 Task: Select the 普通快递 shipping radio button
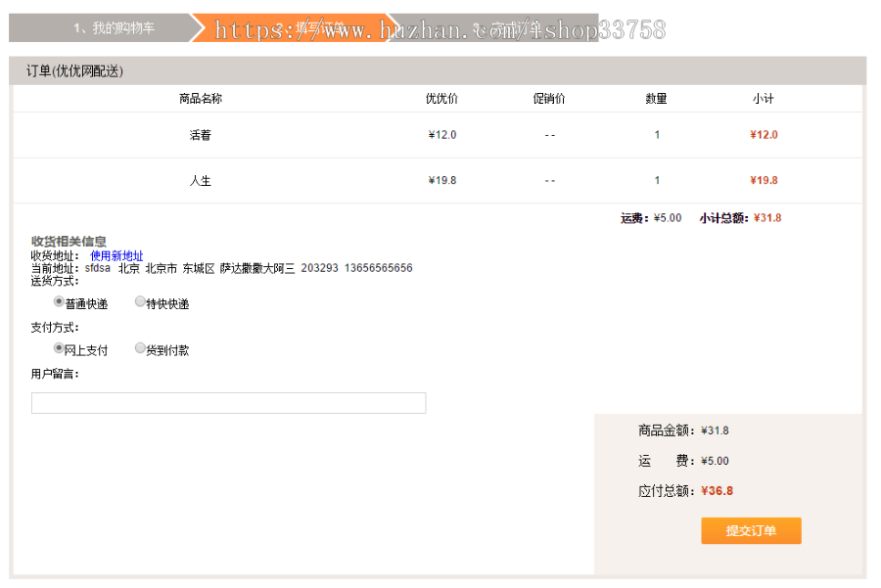60,302
